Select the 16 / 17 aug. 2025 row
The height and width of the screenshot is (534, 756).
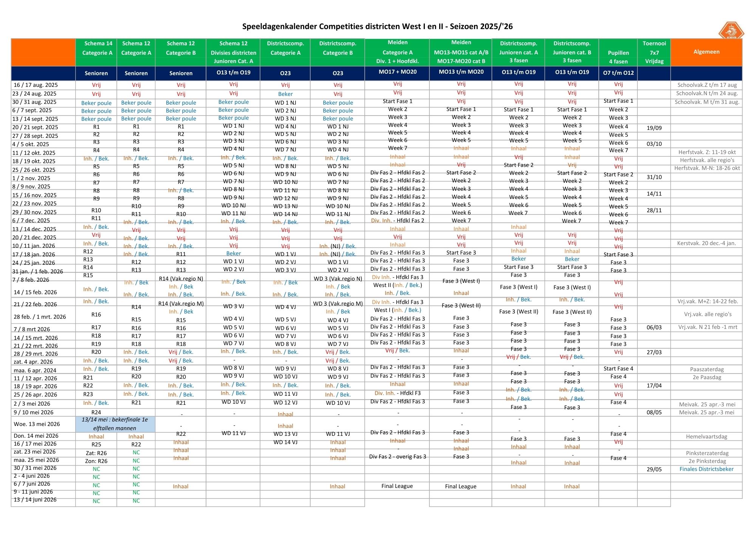pyautogui.click(x=35, y=85)
